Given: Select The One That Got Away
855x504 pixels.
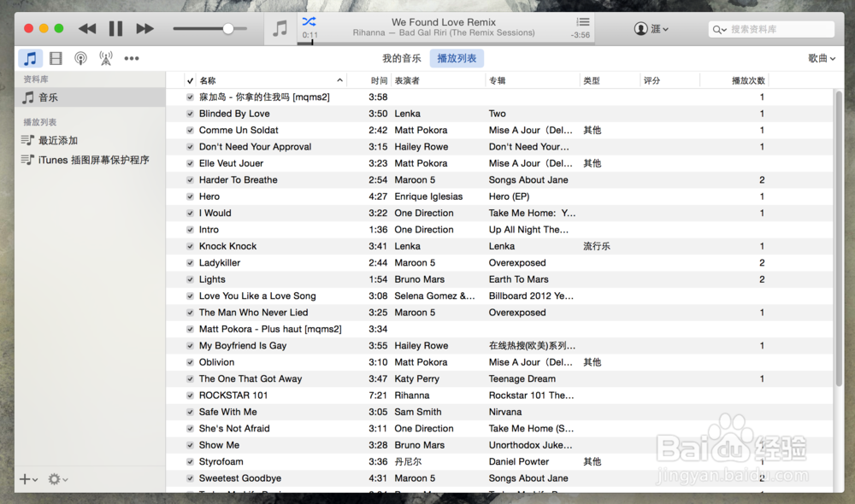Looking at the screenshot, I should (499, 378).
